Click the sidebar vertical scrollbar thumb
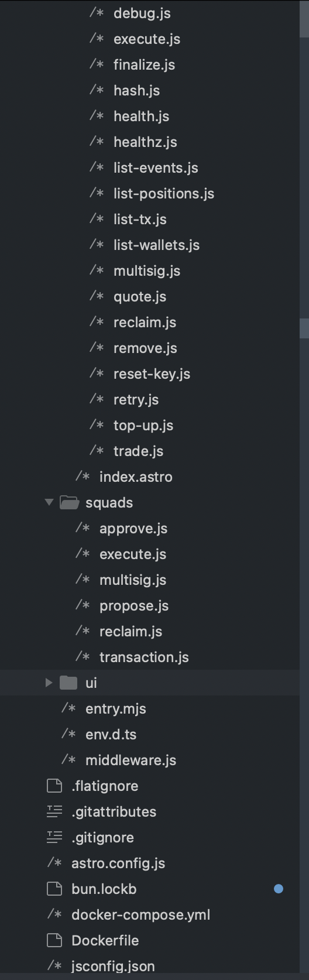Viewport: 309px width, 980px height. pyautogui.click(x=304, y=328)
